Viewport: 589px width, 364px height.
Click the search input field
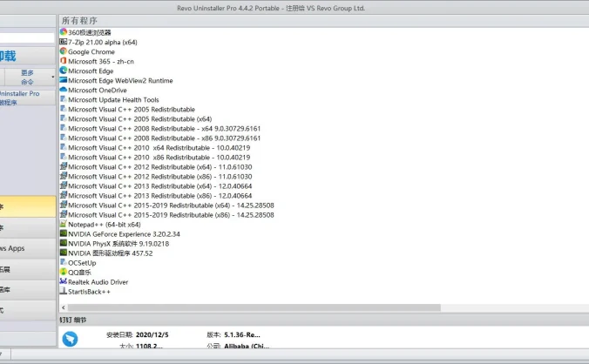click(27, 38)
